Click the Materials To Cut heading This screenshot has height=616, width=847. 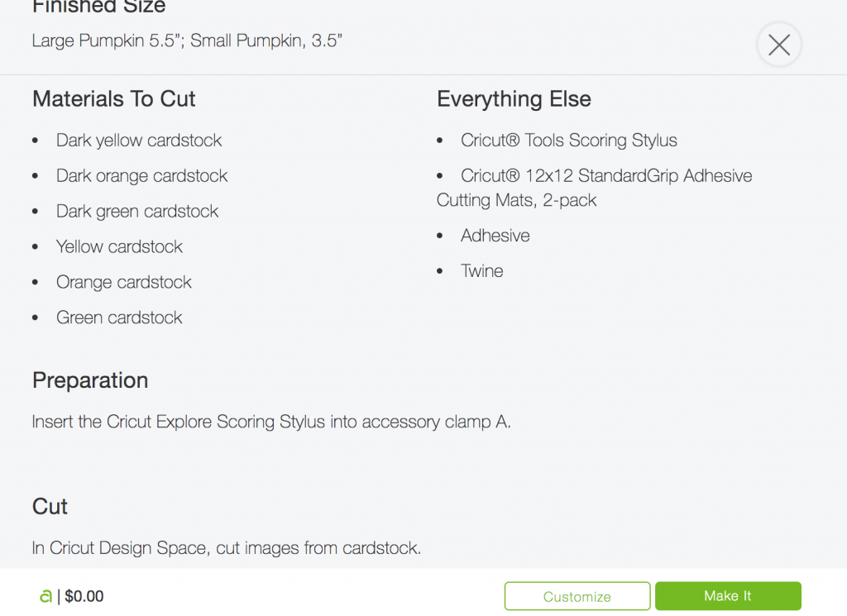(x=114, y=98)
